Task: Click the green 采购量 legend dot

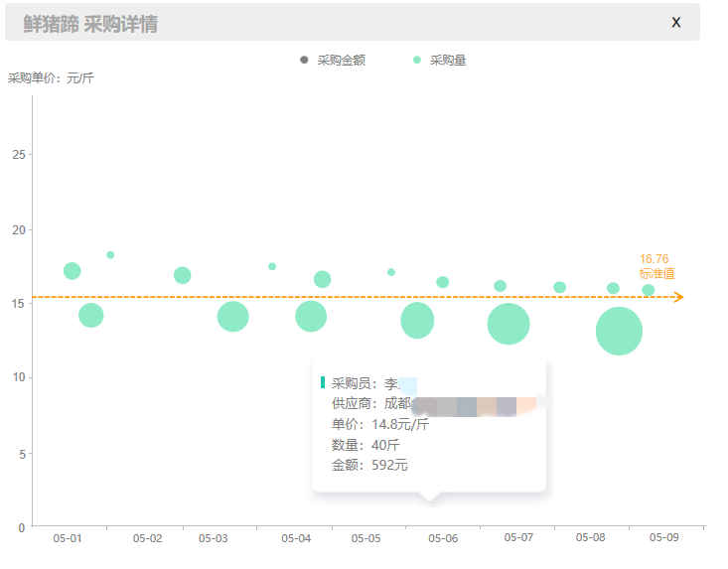Action: point(417,61)
